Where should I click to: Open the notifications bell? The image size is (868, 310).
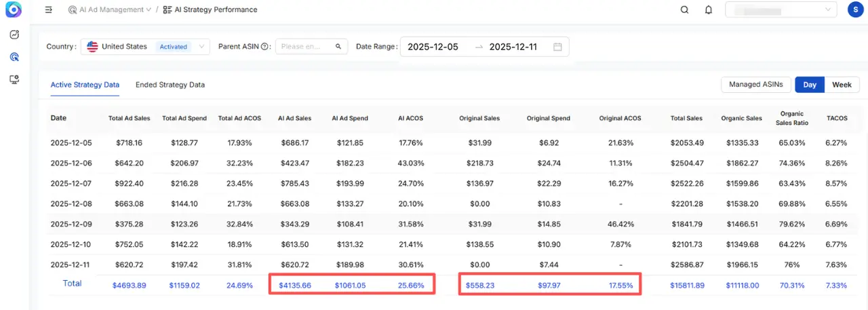(709, 10)
